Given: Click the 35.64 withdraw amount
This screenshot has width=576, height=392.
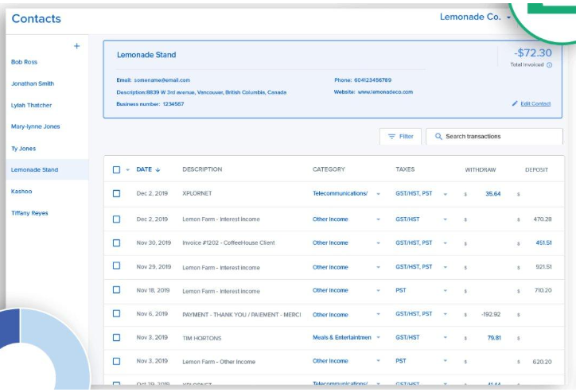Looking at the screenshot, I should tap(493, 194).
